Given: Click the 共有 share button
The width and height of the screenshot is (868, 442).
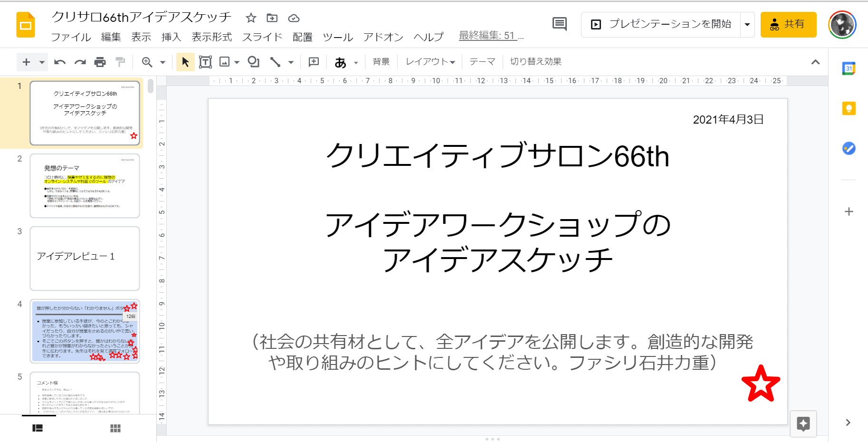Looking at the screenshot, I should (x=788, y=24).
